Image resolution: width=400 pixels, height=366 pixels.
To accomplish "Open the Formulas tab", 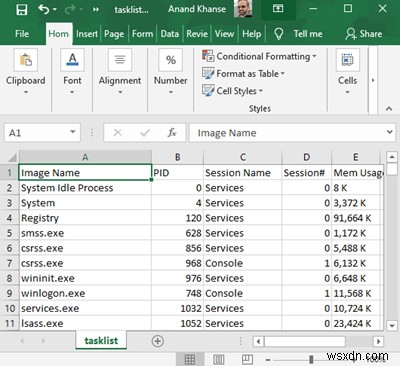I will (x=142, y=34).
